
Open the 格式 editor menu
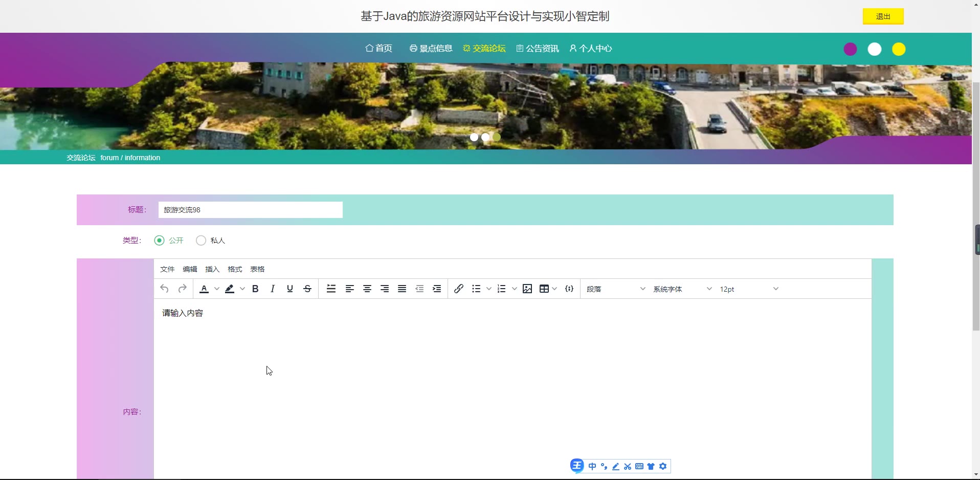pyautogui.click(x=235, y=269)
